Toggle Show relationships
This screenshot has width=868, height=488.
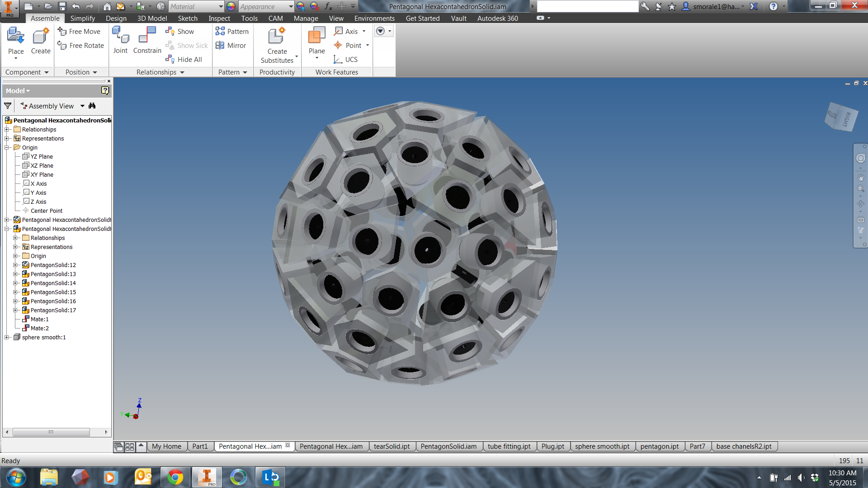click(180, 31)
